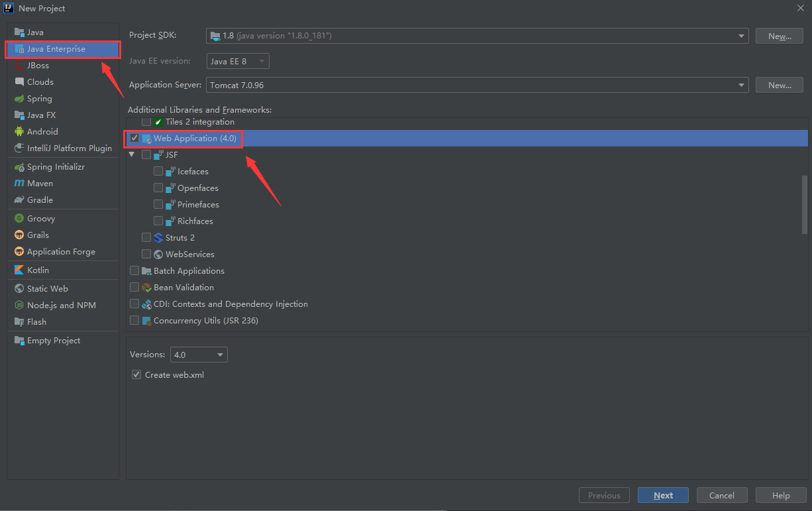Viewport: 812px width, 511px height.
Task: Select Java Enterprise project type
Action: click(63, 49)
